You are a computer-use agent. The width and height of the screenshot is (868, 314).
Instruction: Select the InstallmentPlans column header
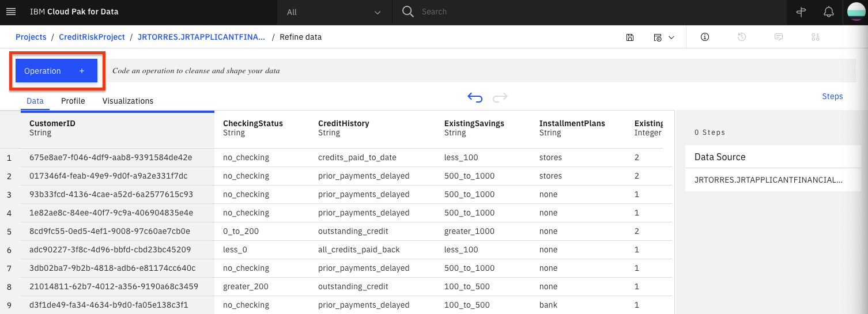click(579, 128)
